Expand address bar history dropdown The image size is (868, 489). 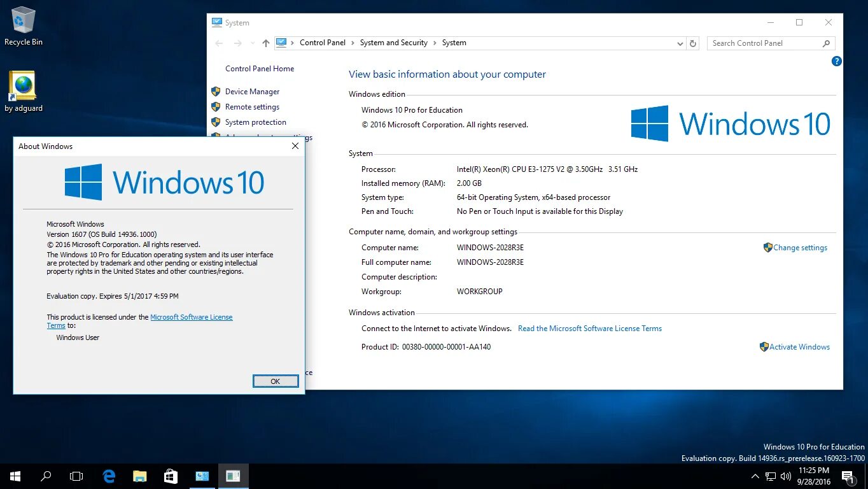[x=680, y=43]
